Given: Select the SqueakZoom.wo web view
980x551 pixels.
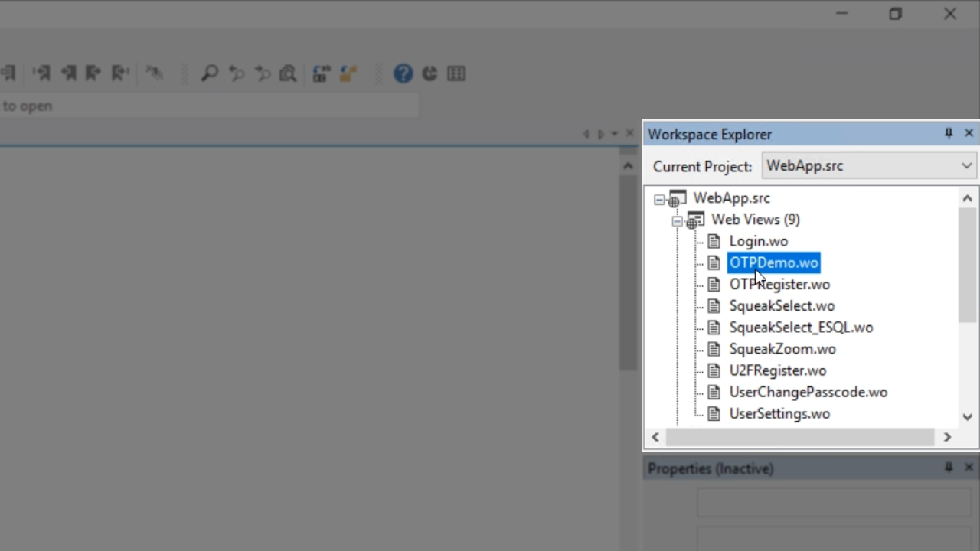Looking at the screenshot, I should point(782,349).
